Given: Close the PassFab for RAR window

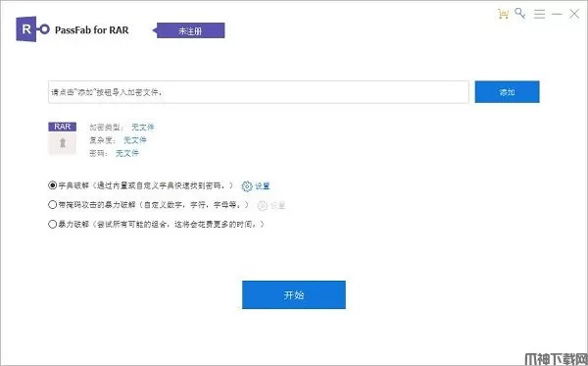Looking at the screenshot, I should coord(574,14).
